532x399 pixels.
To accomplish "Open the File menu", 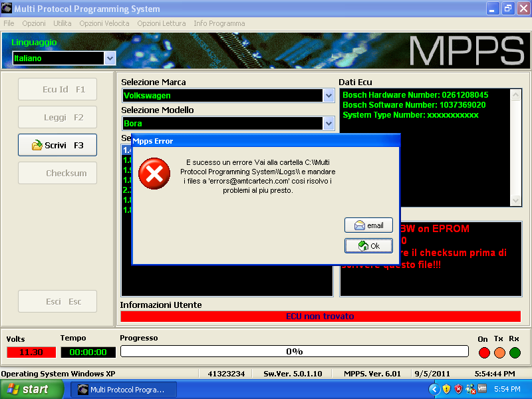I will [9, 23].
